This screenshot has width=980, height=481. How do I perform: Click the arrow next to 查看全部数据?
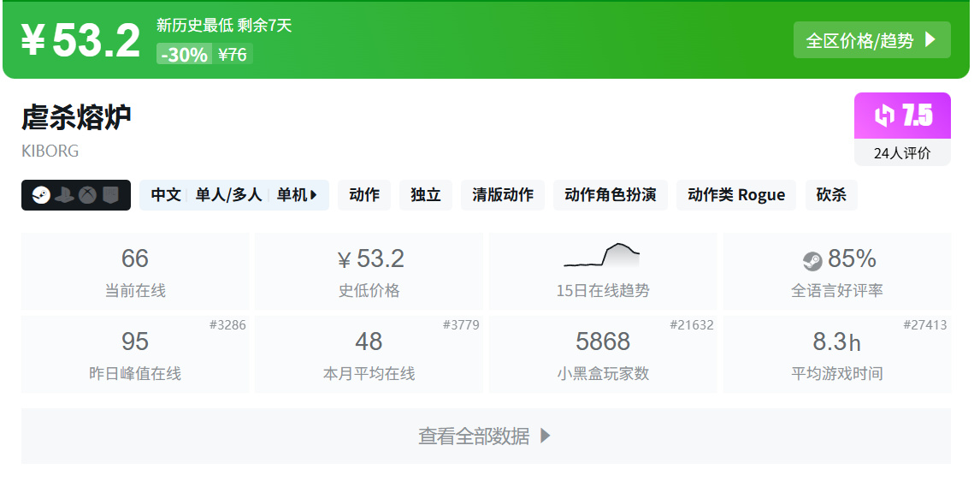tap(545, 436)
